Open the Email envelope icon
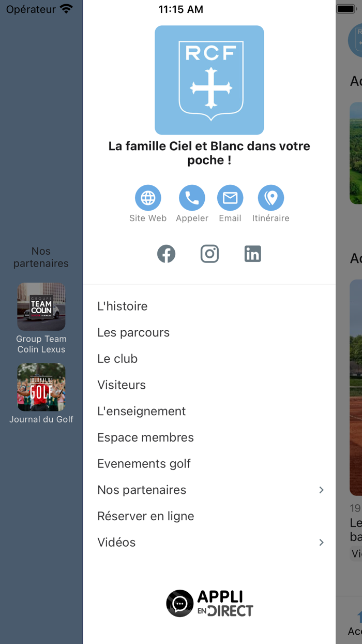Image resolution: width=362 pixels, height=644 pixels. click(230, 197)
